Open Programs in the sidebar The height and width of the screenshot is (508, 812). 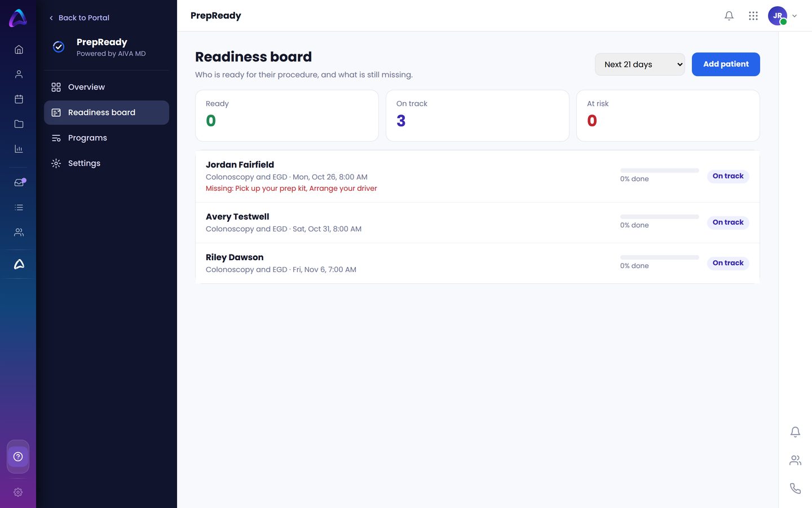pyautogui.click(x=107, y=138)
